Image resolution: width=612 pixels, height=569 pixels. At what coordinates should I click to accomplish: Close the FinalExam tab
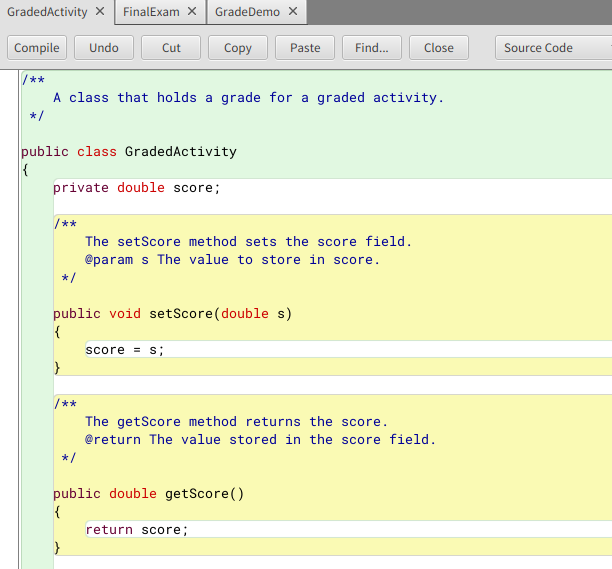tap(192, 11)
